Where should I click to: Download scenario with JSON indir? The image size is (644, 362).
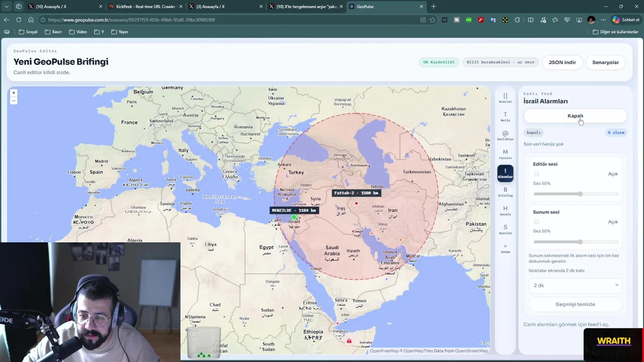(x=562, y=62)
